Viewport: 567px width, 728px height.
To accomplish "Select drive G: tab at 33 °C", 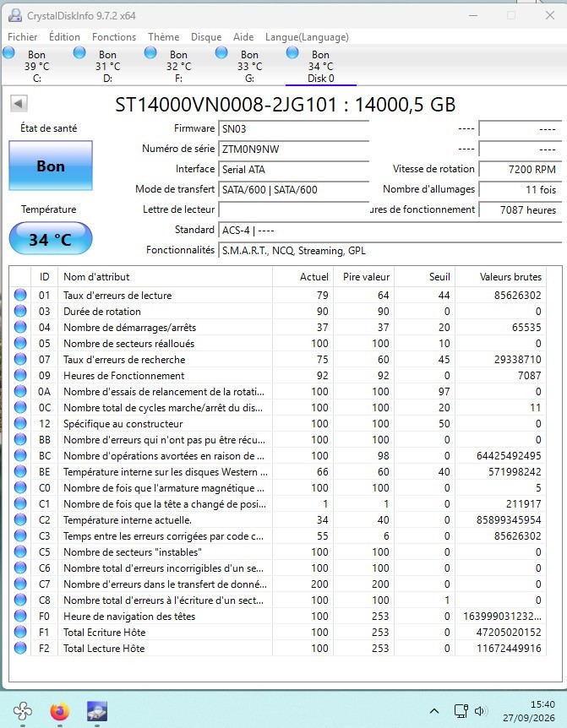I will point(250,66).
